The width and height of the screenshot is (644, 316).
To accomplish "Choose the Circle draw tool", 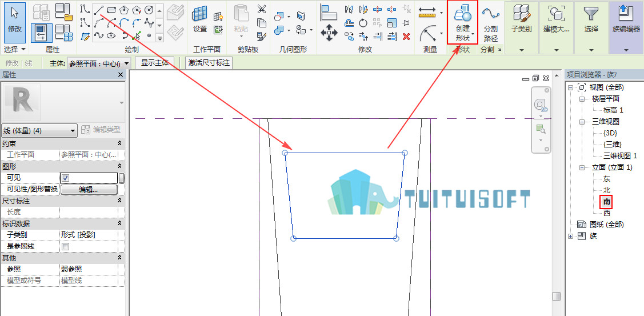I will click(x=149, y=10).
